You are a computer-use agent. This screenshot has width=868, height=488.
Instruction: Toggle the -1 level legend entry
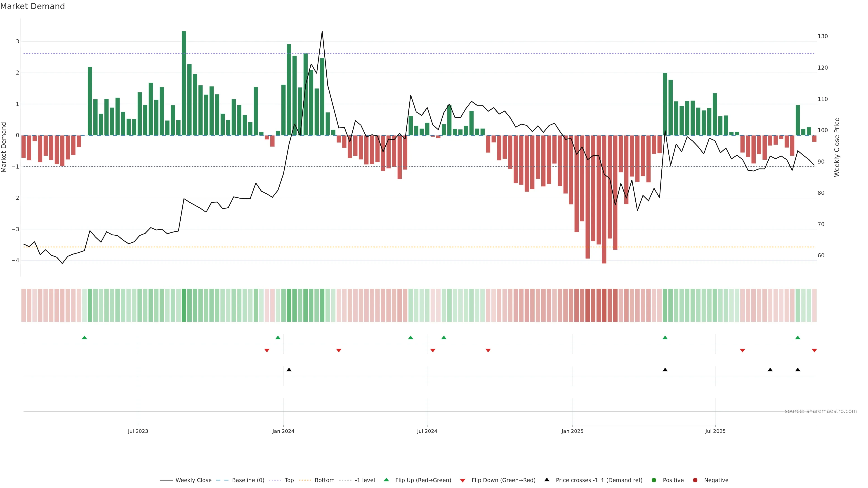click(365, 480)
